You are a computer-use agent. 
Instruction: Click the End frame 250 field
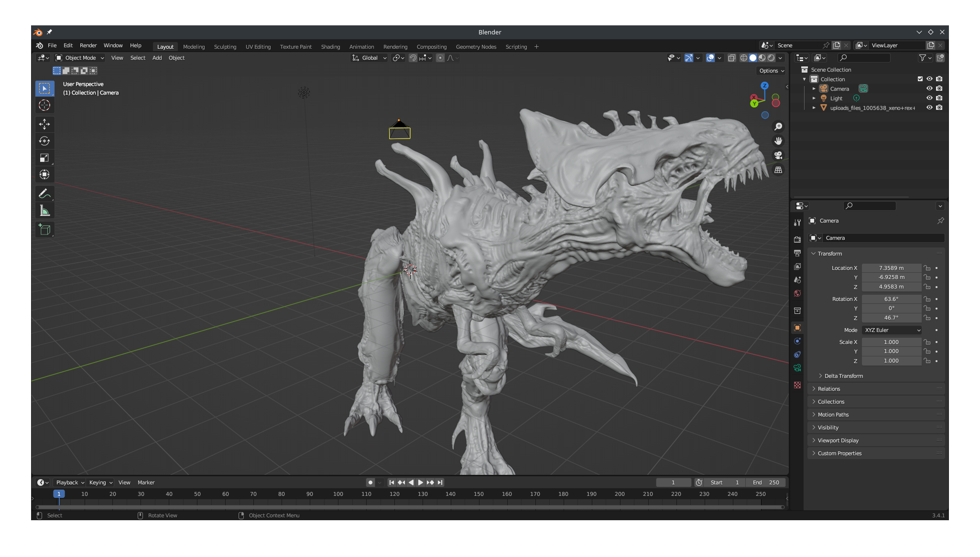766,482
